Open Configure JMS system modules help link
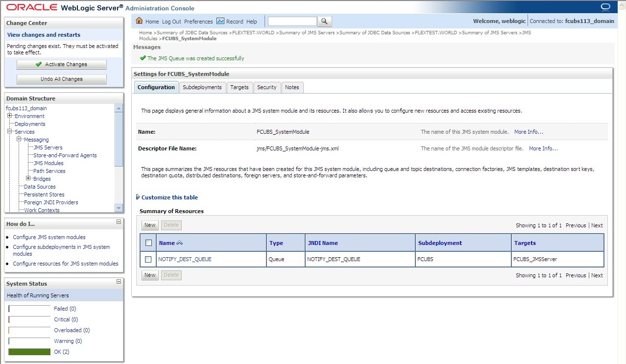This screenshot has width=626, height=364. click(x=49, y=237)
